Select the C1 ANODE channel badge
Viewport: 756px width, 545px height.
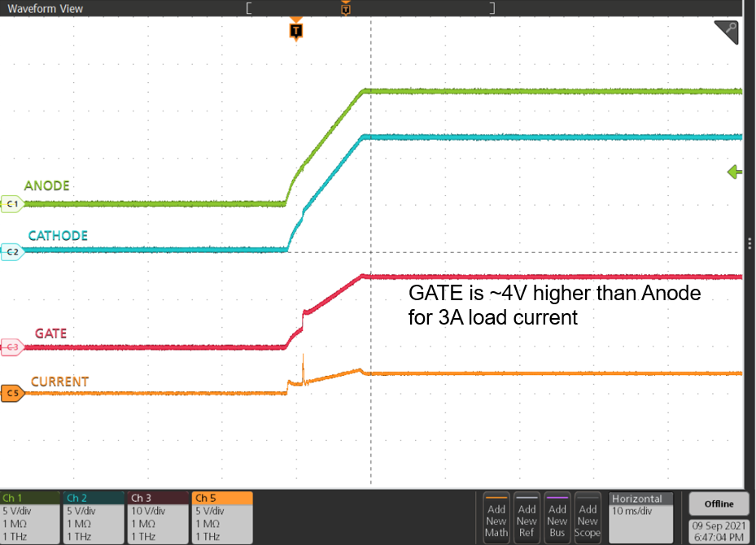coord(11,204)
